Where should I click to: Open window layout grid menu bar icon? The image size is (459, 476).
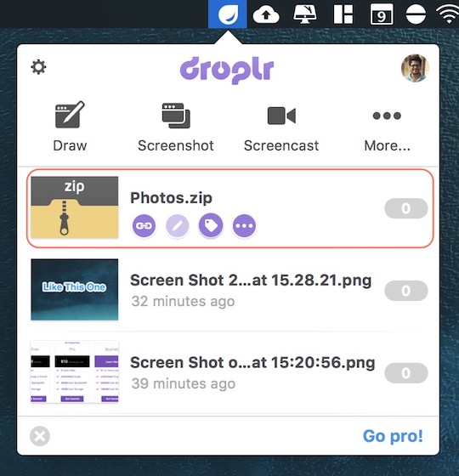(343, 14)
